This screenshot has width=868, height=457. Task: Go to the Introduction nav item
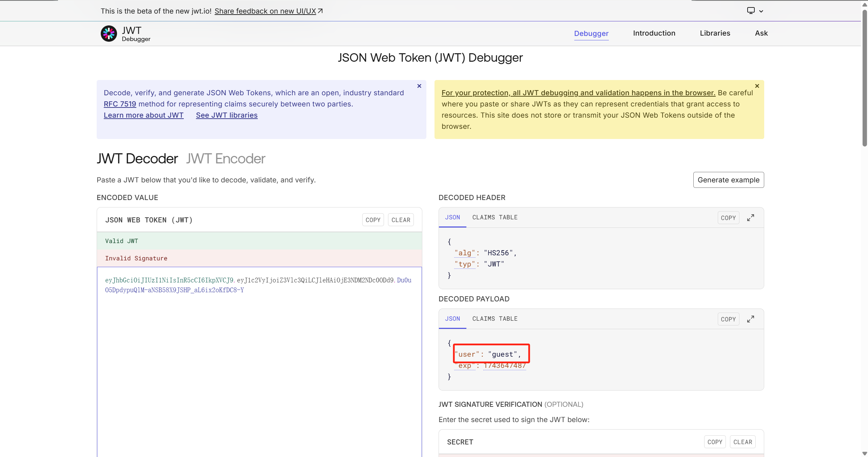point(654,33)
